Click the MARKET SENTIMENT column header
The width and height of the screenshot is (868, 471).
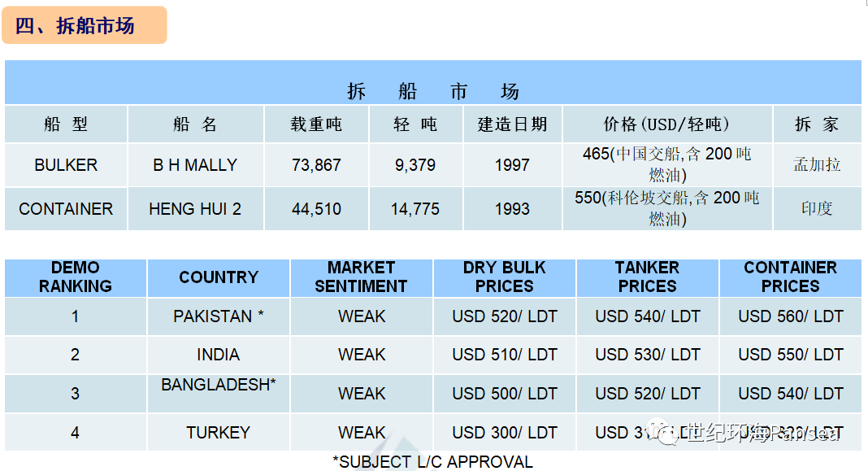pos(361,277)
